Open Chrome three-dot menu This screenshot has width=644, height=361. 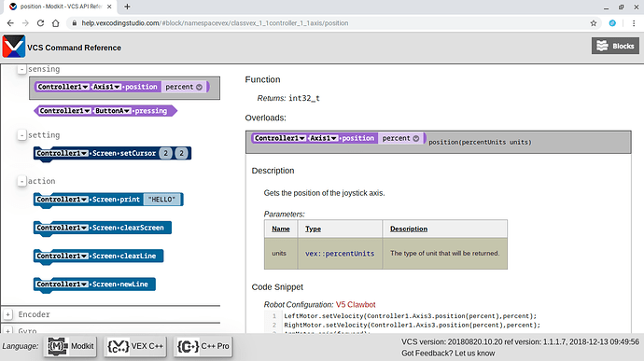[x=634, y=23]
